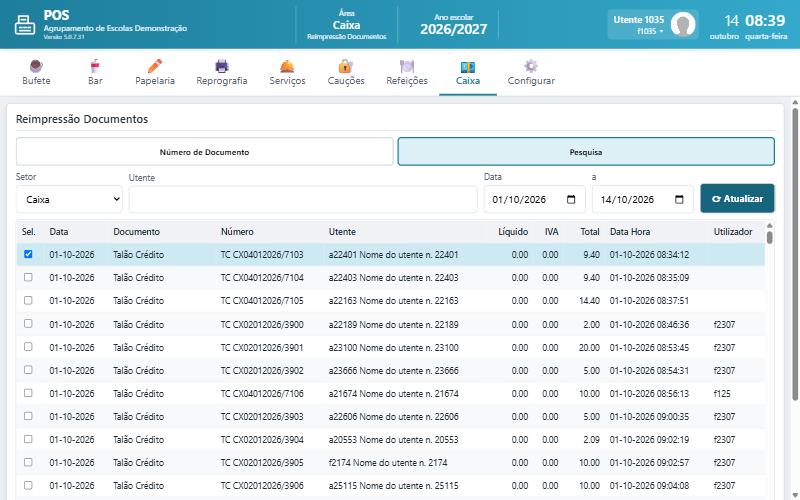Image resolution: width=800 pixels, height=500 pixels.
Task: Click the page's outer vertical scrollbar
Action: (795, 254)
